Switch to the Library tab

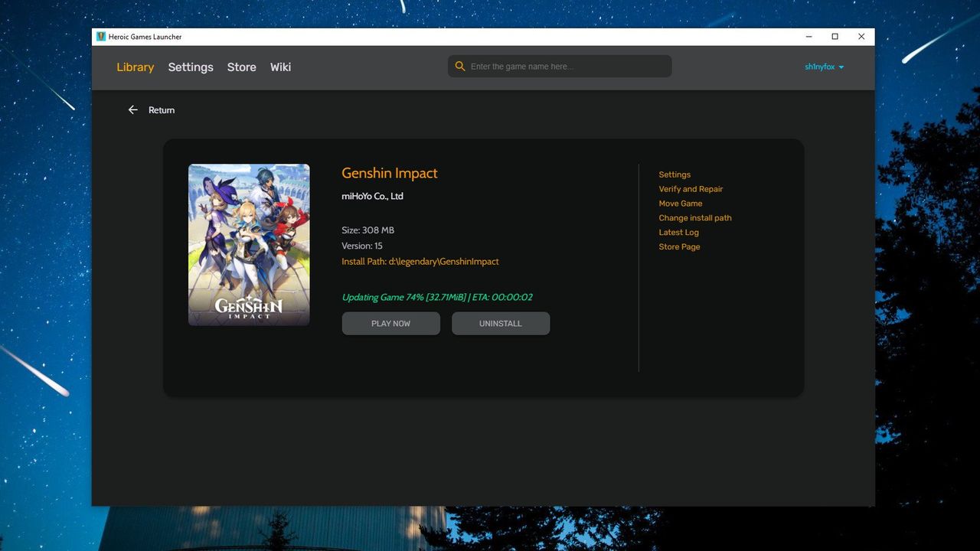click(x=136, y=67)
